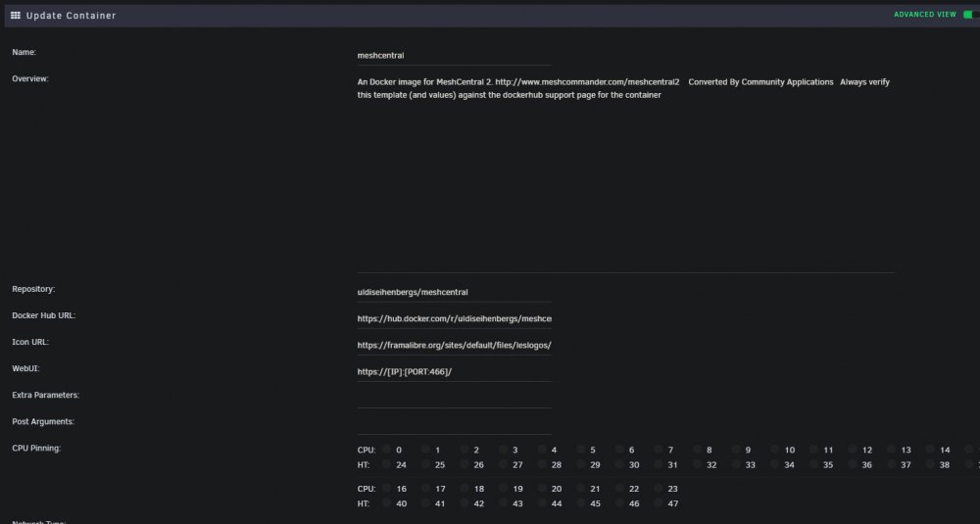This screenshot has width=980, height=524.
Task: Enable CPU 16 pinning checkbox
Action: tap(387, 489)
